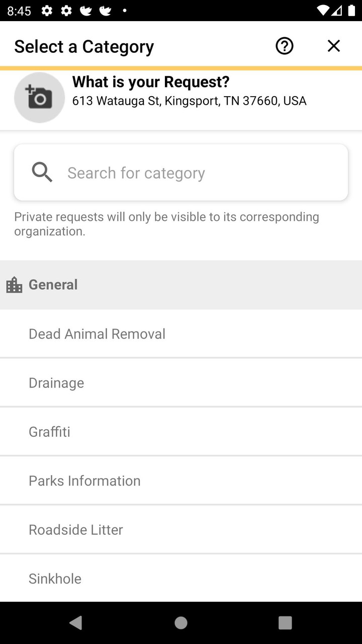The image size is (362, 644).
Task: Tap the camera icon to add a photo
Action: pyautogui.click(x=39, y=97)
